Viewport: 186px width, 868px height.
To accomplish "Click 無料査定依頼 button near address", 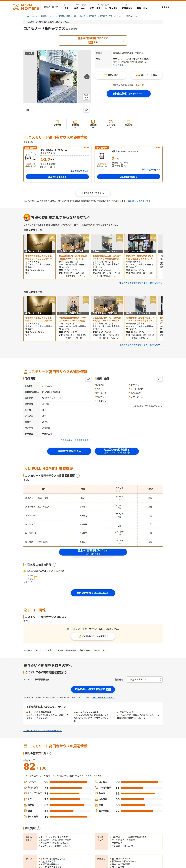I will [x=129, y=94].
